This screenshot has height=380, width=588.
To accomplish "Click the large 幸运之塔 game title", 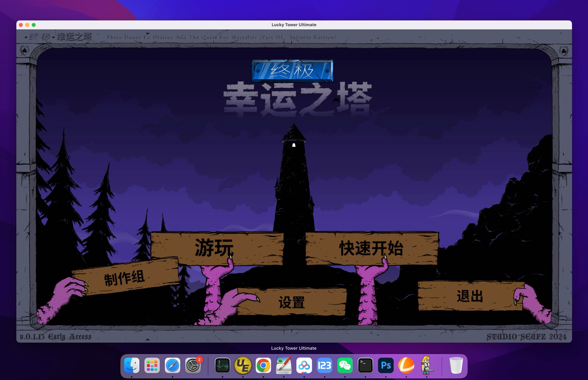I will tap(297, 99).
